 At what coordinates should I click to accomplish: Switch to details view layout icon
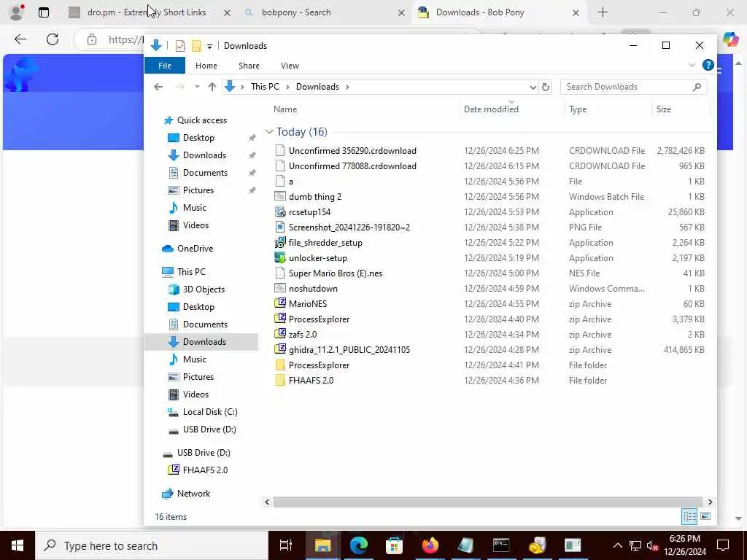coord(689,516)
